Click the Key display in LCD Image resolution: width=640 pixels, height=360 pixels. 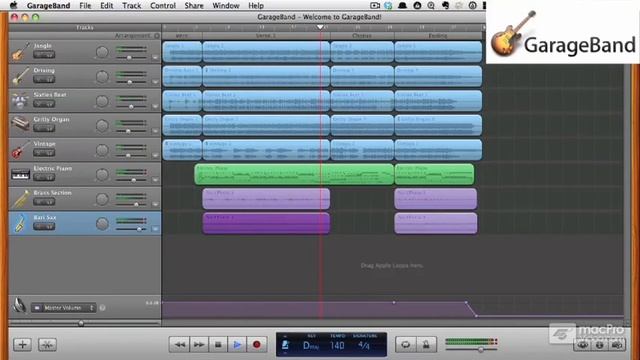(x=311, y=345)
